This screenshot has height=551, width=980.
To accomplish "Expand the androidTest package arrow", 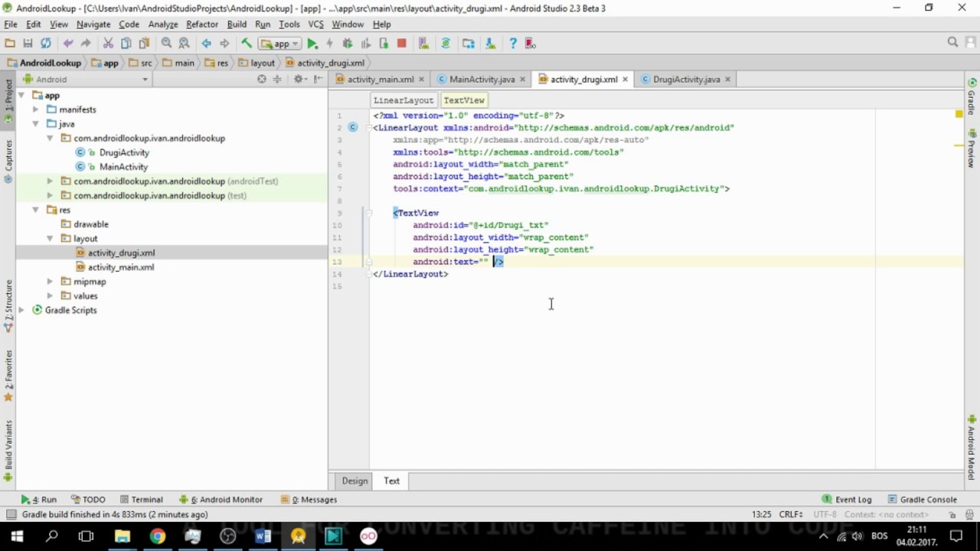I will pos(50,181).
